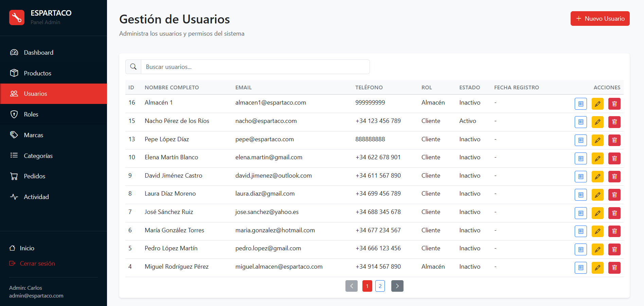The image size is (644, 306).
Task: View details of Pedro López Martín
Action: coord(580,250)
